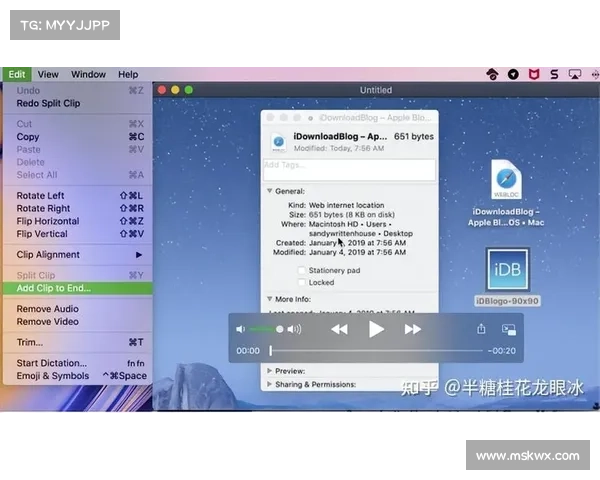Screen dimensions: 600x480
Task: Expand Sharing & Permissions section
Action: click(x=269, y=384)
